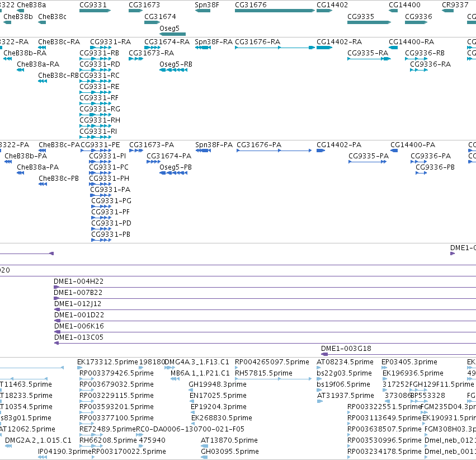Viewport: 476px width, 460px height.
Task: Select protein Spn38F-PA
Action: coord(214,144)
